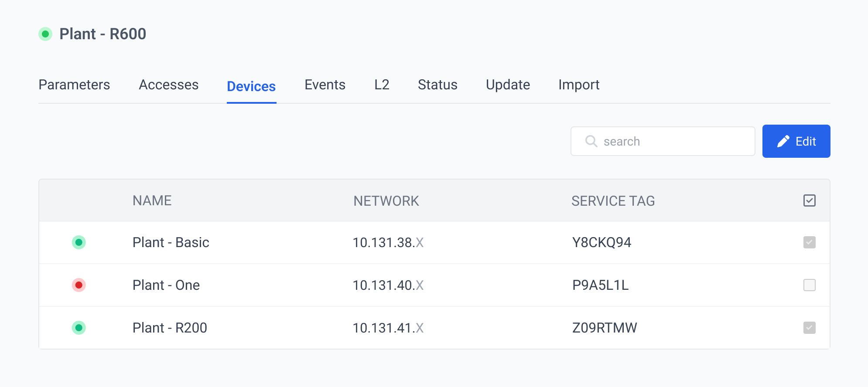Switch to the Parameters tab
The width and height of the screenshot is (868, 387).
point(74,85)
